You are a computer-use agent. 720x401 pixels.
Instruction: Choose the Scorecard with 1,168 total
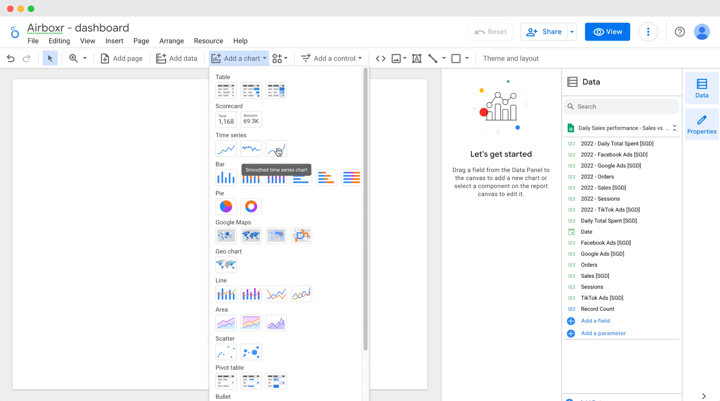point(226,119)
